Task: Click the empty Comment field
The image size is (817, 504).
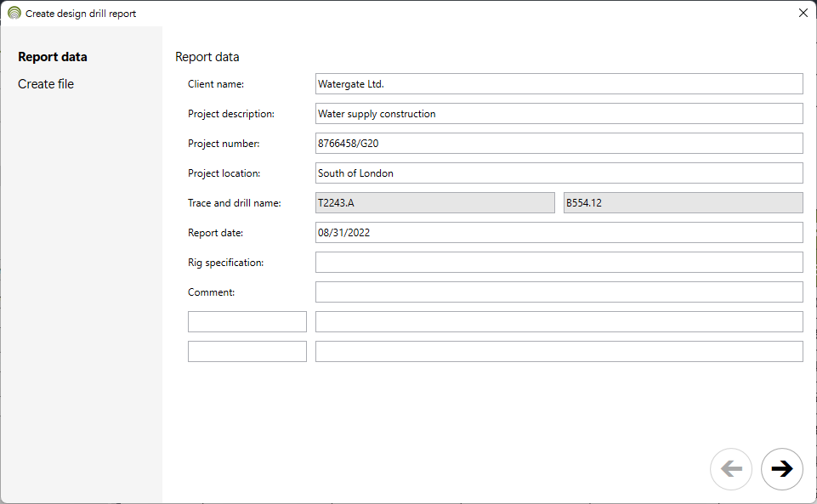Action: (x=559, y=292)
